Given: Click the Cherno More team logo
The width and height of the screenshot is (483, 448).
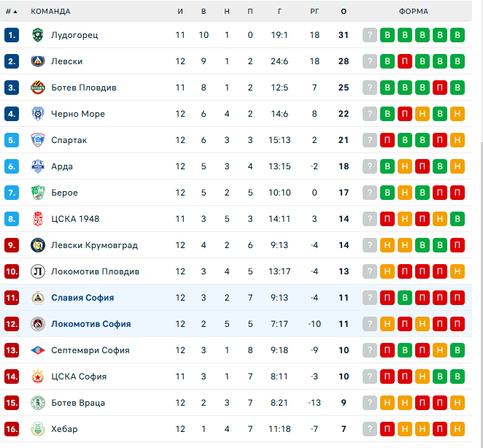Looking at the screenshot, I should pyautogui.click(x=38, y=114).
